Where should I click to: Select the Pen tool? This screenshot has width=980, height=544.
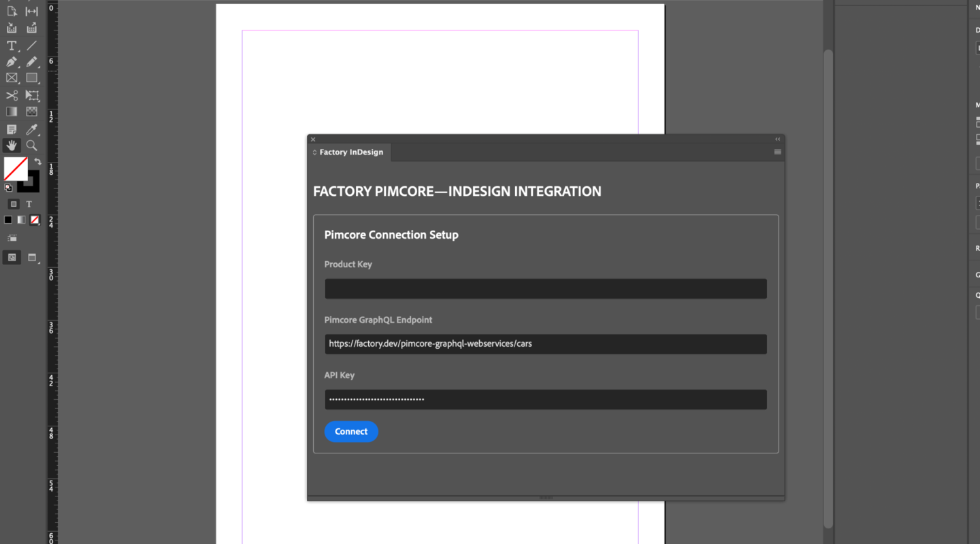(12, 62)
